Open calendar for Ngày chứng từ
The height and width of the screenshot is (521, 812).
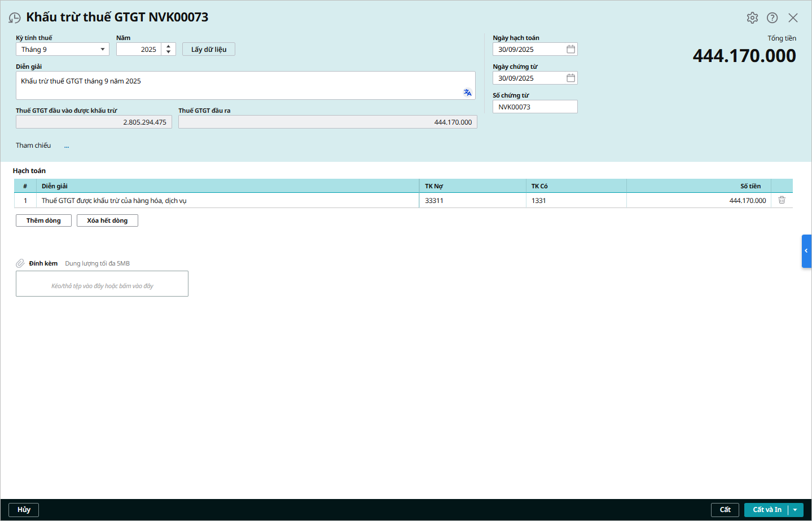[x=570, y=78]
